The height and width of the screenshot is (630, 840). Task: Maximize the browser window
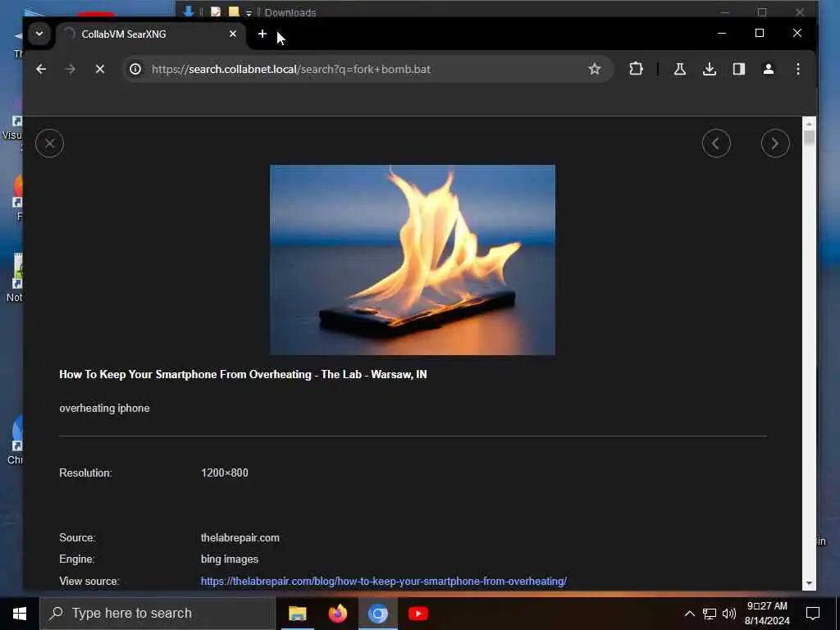[759, 33]
